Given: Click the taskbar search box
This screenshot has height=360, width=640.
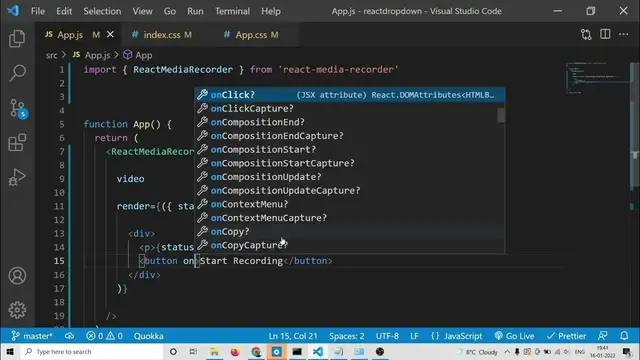Looking at the screenshot, I should pos(92,351).
